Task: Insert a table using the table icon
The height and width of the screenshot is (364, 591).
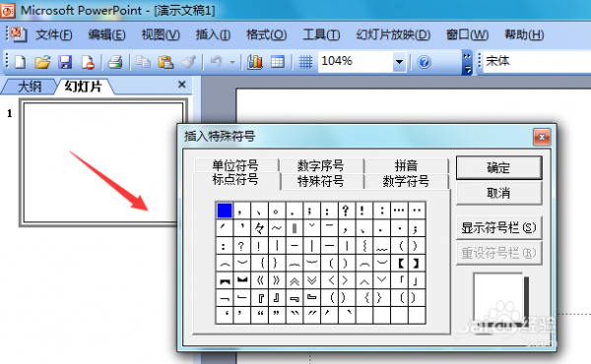Action: (x=278, y=62)
